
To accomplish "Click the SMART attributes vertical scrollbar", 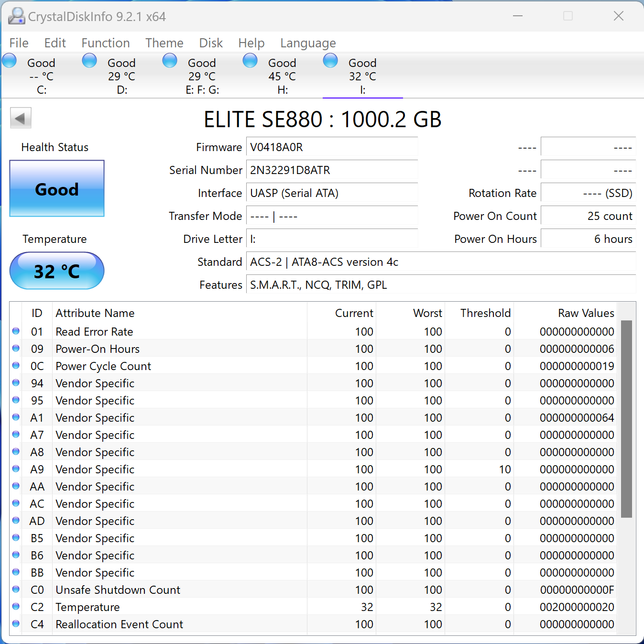I will click(x=626, y=418).
